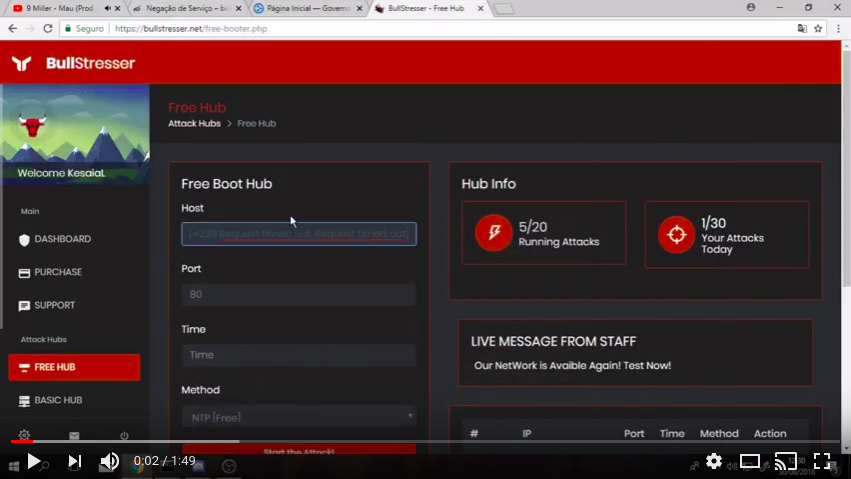Open BASIC HUB menu item
This screenshot has height=479, width=851.
pos(58,400)
